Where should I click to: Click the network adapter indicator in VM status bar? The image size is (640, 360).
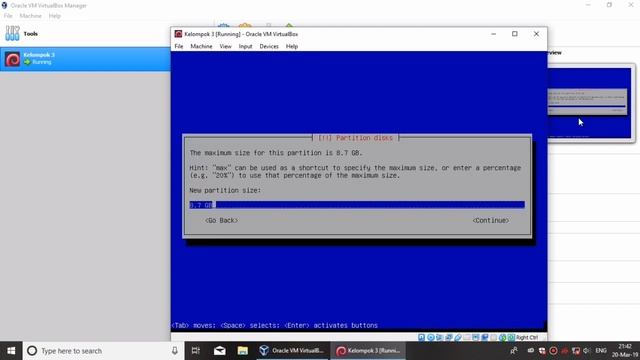tap(449, 338)
